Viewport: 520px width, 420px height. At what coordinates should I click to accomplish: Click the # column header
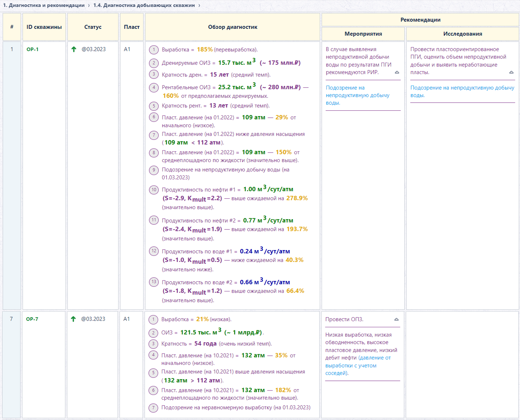[x=12, y=27]
